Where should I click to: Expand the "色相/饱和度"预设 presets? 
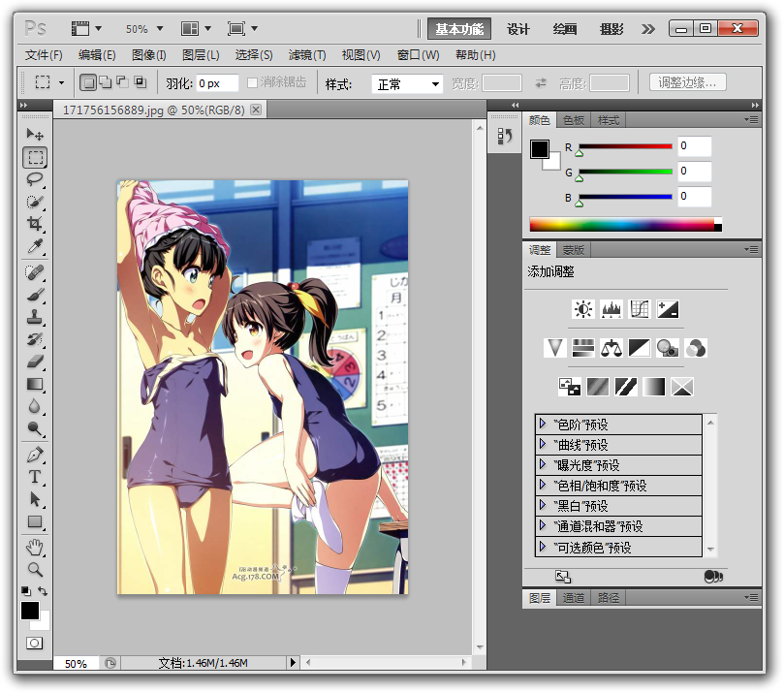tap(543, 485)
